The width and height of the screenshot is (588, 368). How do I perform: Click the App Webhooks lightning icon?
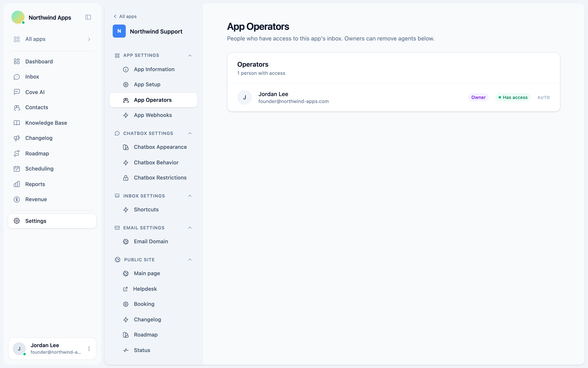pos(126,115)
